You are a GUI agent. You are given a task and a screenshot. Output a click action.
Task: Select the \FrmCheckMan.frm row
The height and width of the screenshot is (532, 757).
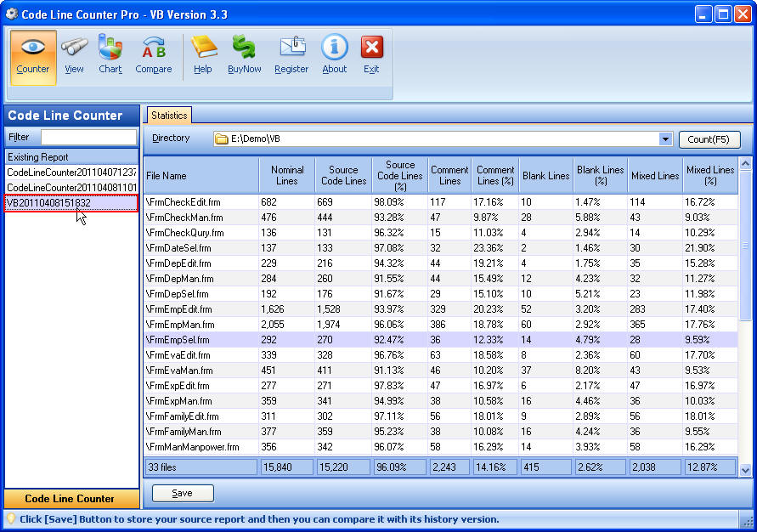(x=441, y=218)
